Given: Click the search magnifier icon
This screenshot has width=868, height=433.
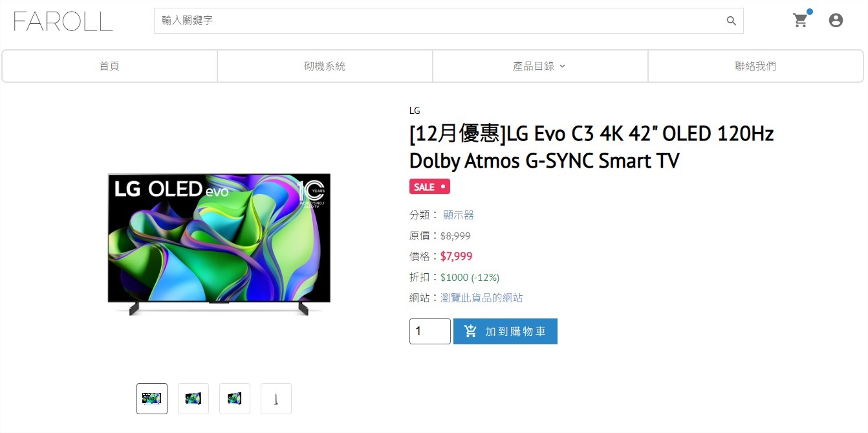Looking at the screenshot, I should (x=732, y=21).
